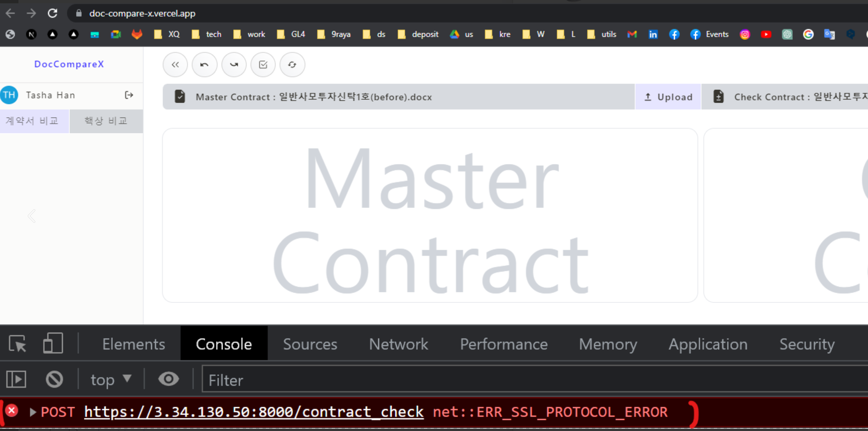
Task: Click the browser back arrow
Action: 11,13
